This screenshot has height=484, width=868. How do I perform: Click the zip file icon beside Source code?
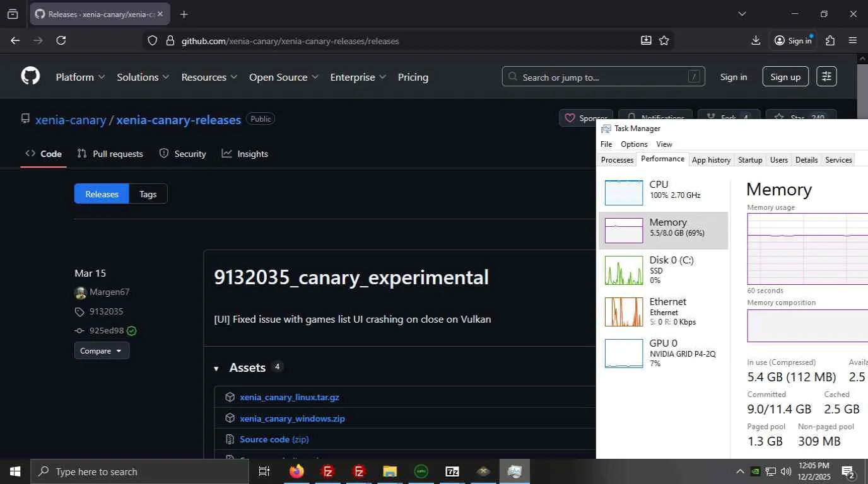point(230,439)
